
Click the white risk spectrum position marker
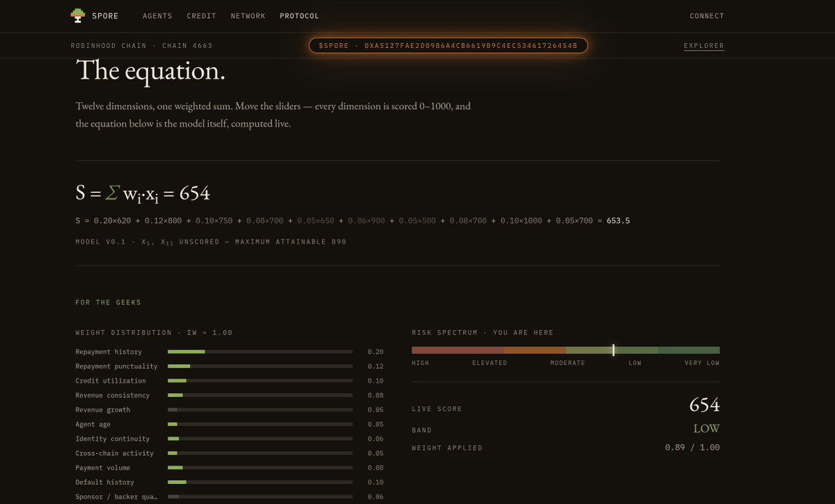[x=613, y=350]
